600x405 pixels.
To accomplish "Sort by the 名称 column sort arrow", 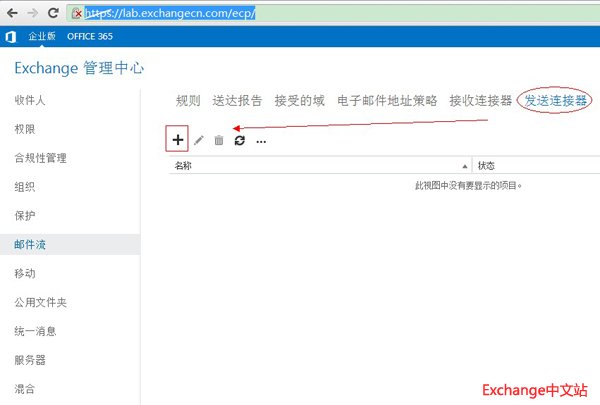I will 464,166.
